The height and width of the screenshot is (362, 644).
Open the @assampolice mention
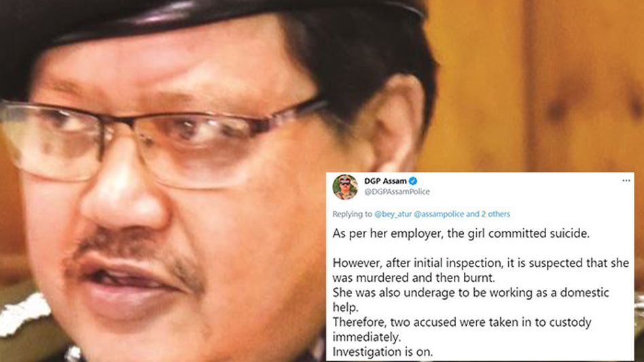439,214
